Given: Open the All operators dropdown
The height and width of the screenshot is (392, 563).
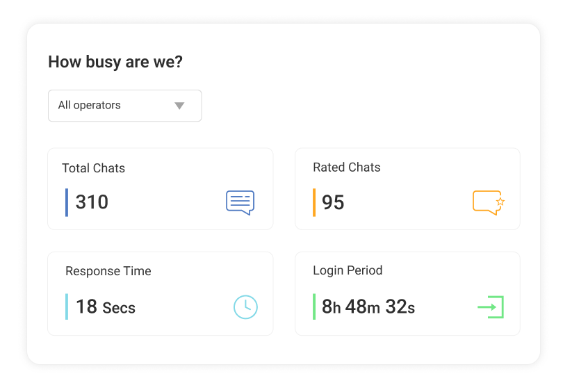Looking at the screenshot, I should [x=125, y=106].
